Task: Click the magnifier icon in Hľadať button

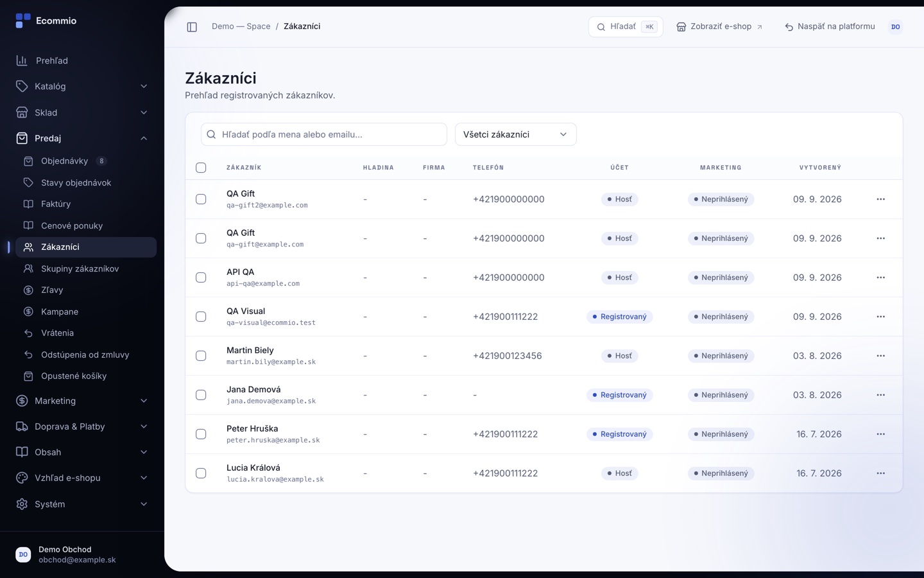Action: (x=601, y=27)
